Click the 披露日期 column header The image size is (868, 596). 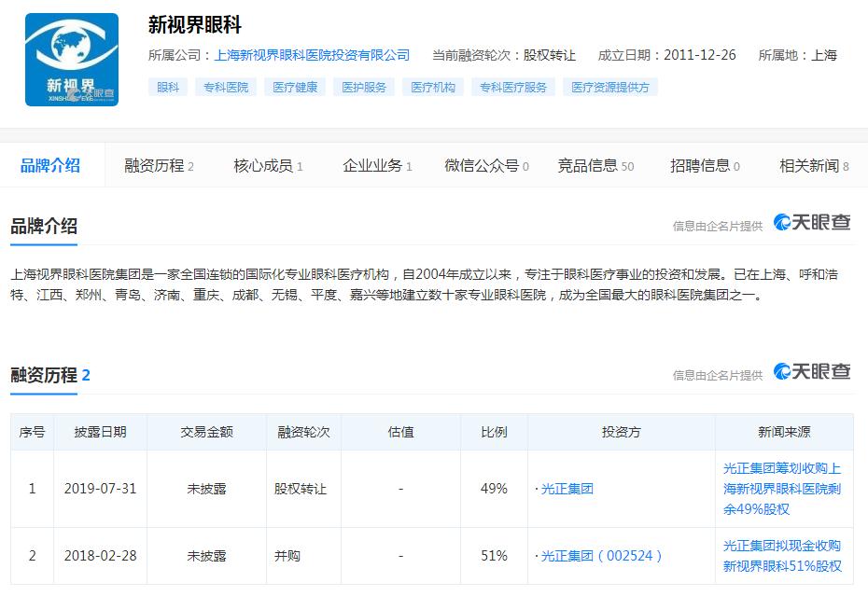[x=100, y=432]
